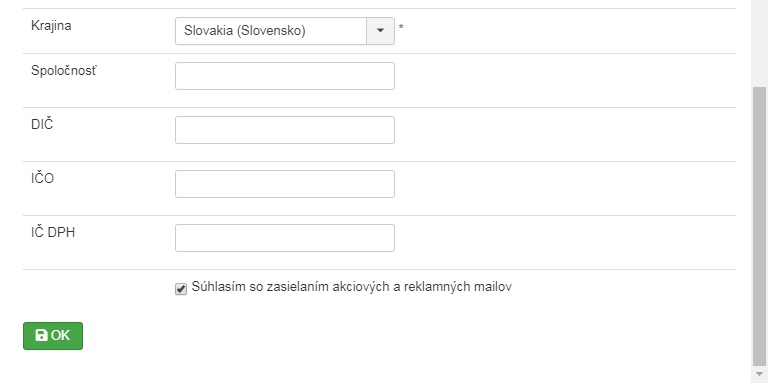Click the IČO field label

[43, 179]
